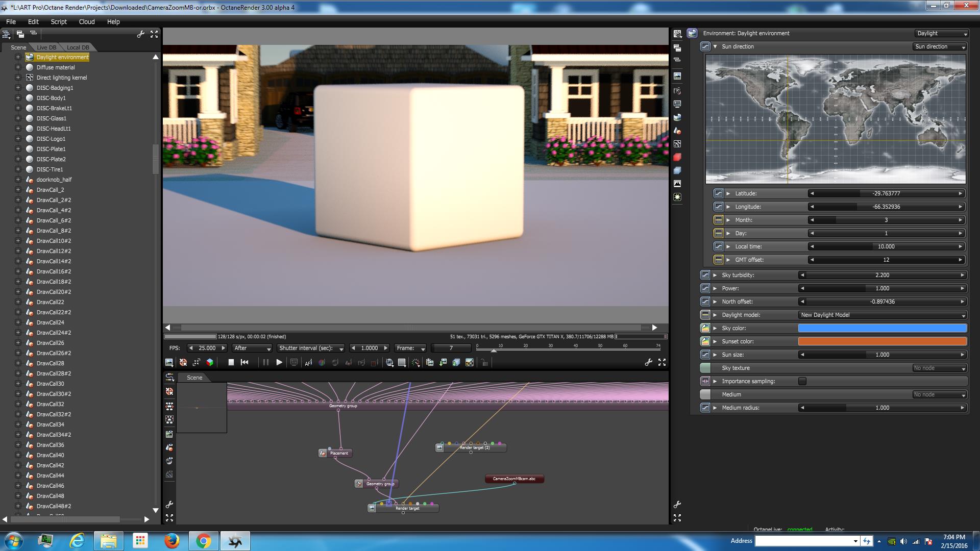Click the Play render button
Screen dimensions: 980x551
click(279, 362)
